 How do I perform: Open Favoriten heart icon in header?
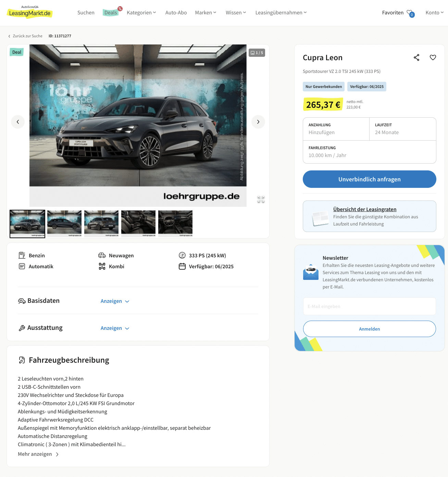pos(410,13)
